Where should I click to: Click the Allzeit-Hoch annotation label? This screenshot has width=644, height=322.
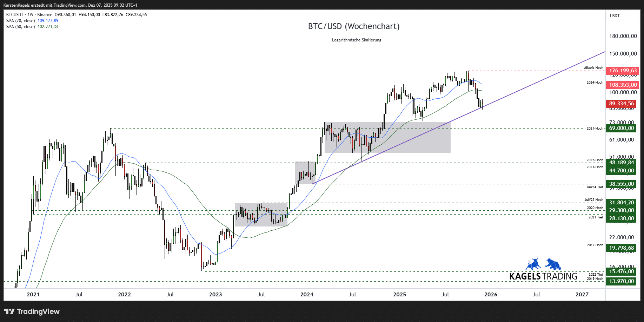click(x=593, y=68)
